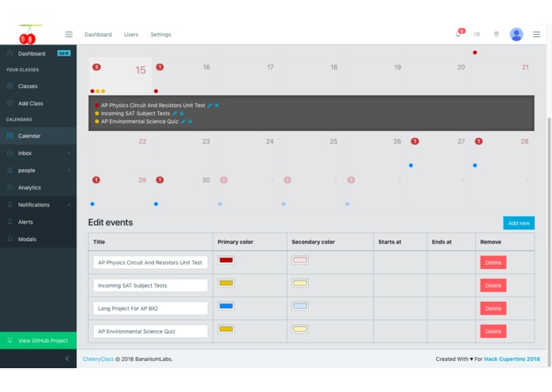Open Incoming SAT secondary color swatch
The width and height of the screenshot is (552, 392).
(300, 283)
